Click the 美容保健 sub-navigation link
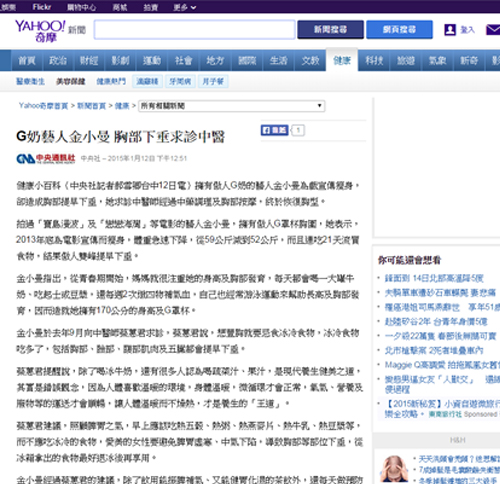 point(70,81)
